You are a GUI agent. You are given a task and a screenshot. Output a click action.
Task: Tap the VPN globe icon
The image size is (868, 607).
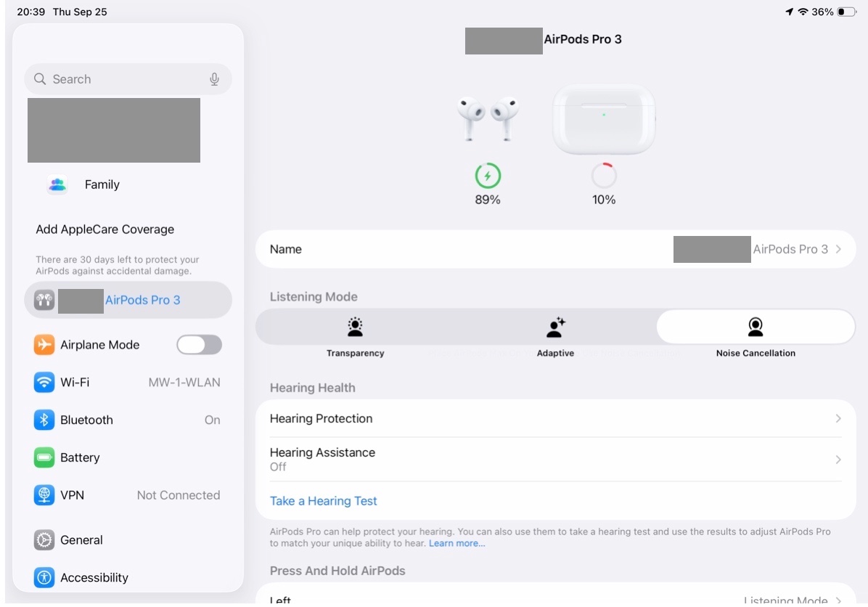(x=44, y=495)
